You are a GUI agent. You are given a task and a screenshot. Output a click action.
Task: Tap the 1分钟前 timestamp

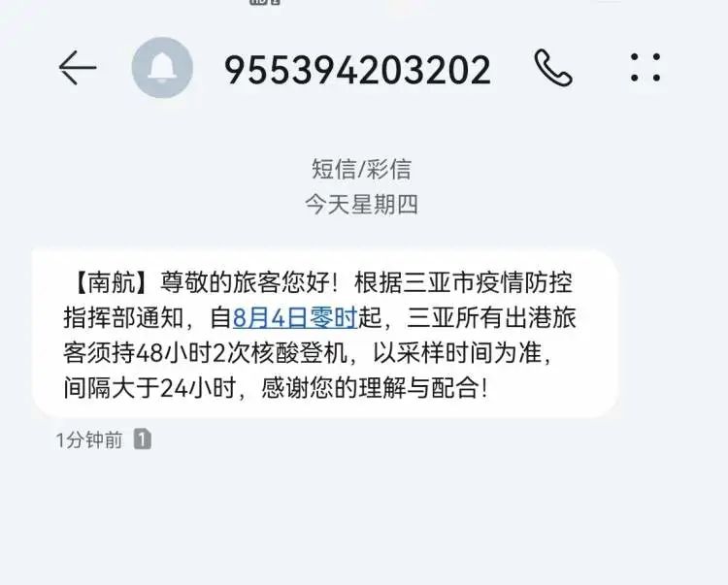(89, 439)
